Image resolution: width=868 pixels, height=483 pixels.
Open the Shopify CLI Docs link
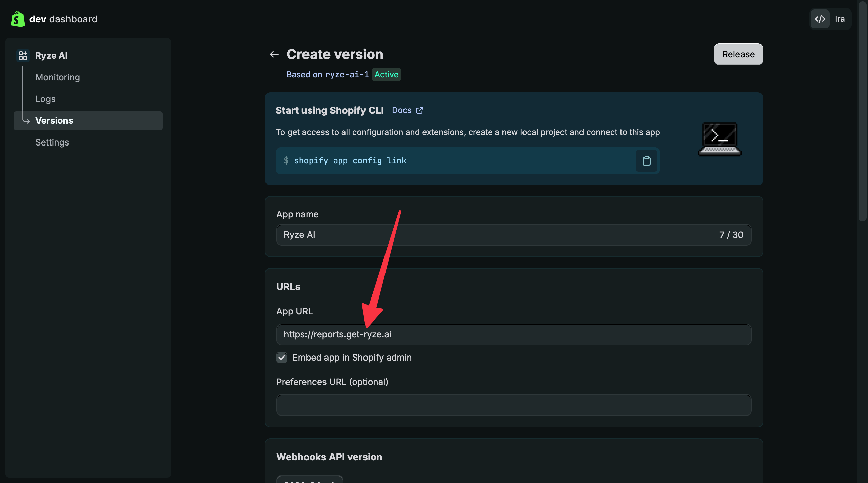tap(408, 110)
